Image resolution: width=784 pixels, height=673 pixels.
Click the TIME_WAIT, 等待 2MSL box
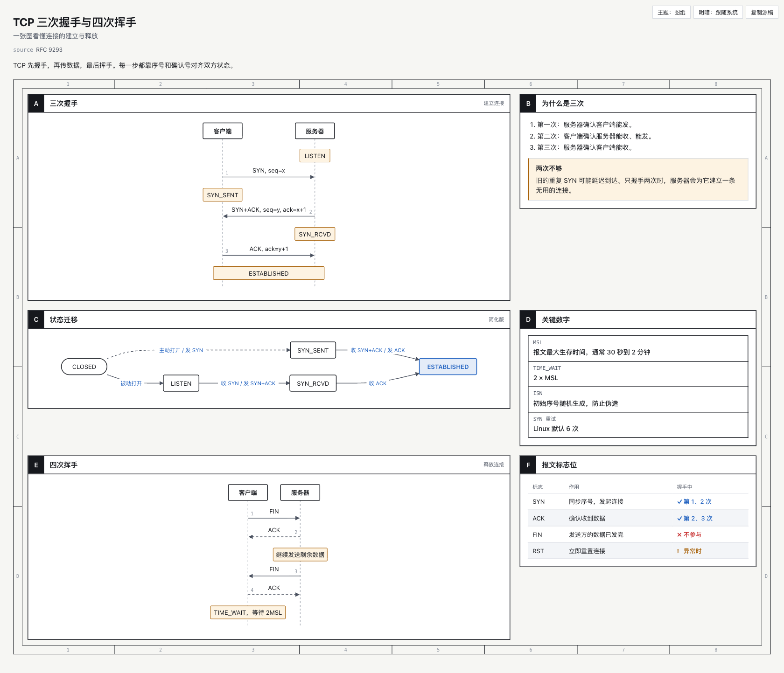pyautogui.click(x=248, y=612)
